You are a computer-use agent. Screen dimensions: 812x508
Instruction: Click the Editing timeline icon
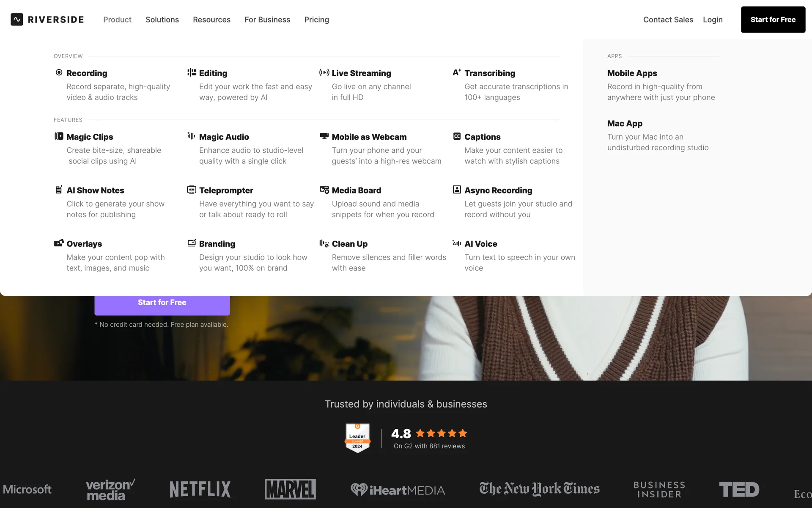pyautogui.click(x=192, y=72)
